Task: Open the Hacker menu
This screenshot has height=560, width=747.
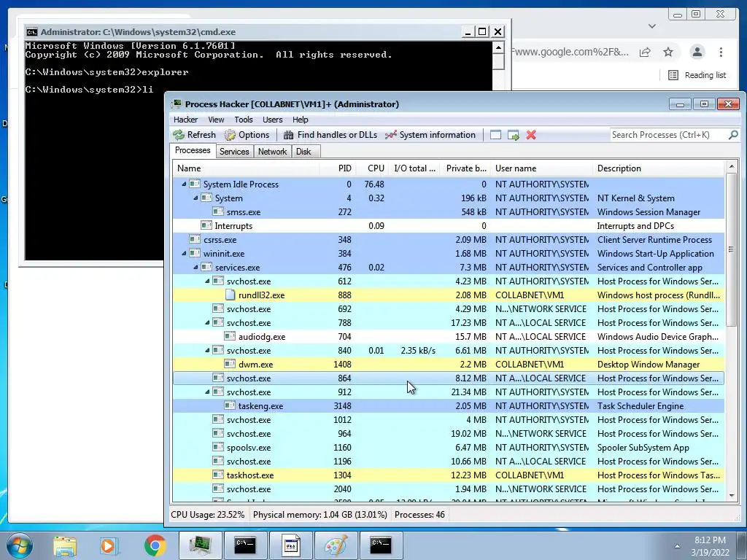Action: (x=185, y=120)
